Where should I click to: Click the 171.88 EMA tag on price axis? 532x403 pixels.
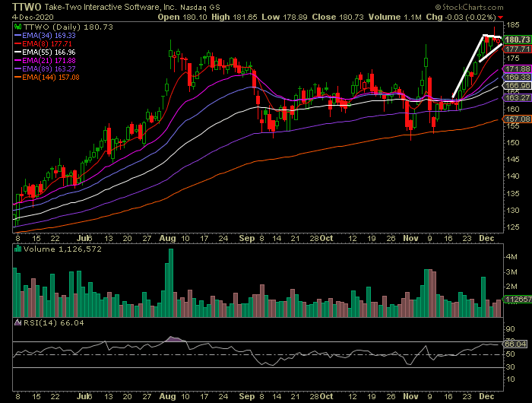click(517, 69)
